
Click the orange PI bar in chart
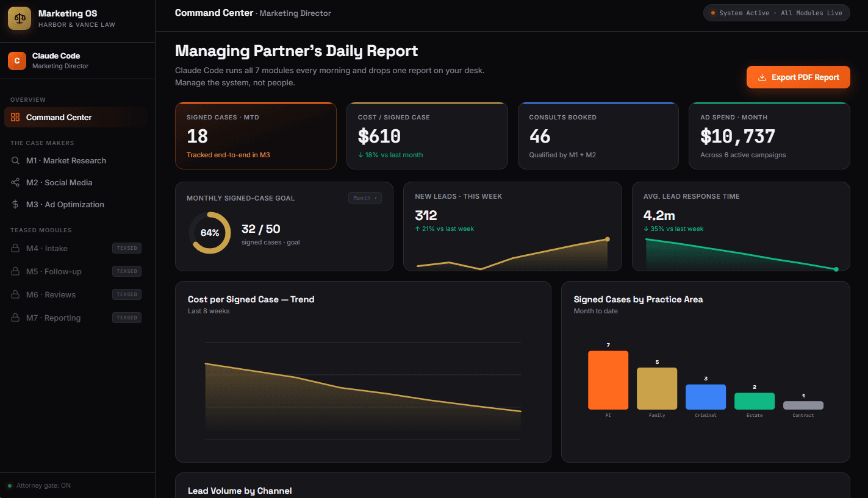coord(608,380)
